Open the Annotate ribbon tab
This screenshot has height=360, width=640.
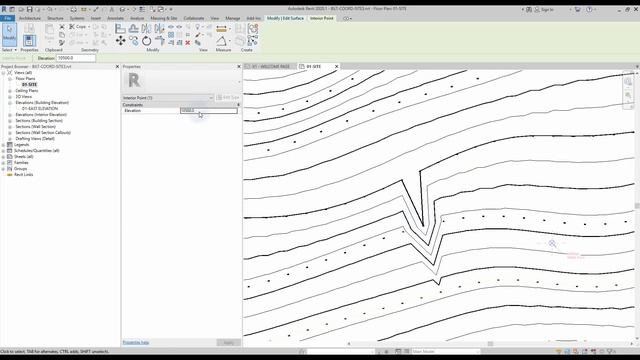[115, 18]
